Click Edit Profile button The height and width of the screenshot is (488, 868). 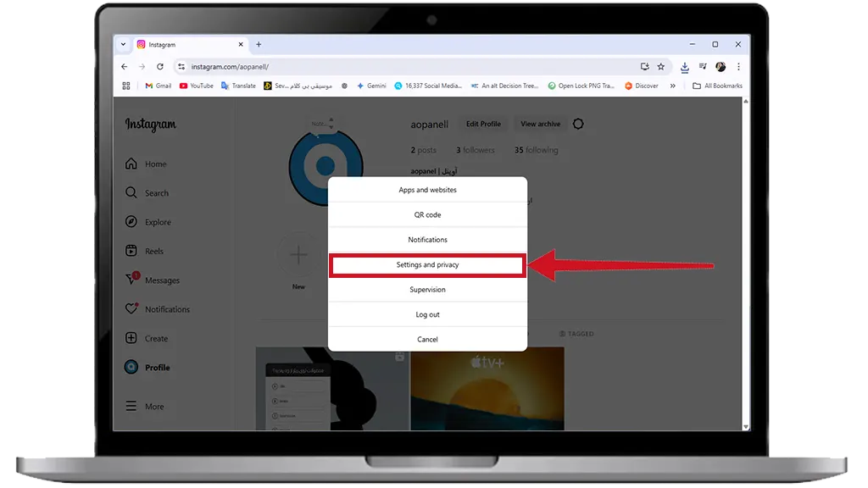pyautogui.click(x=483, y=124)
